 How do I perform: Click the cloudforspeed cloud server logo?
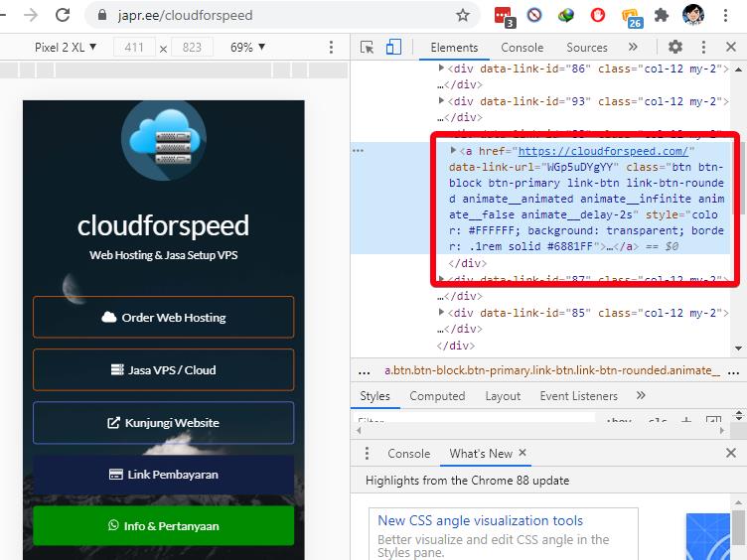click(x=163, y=140)
